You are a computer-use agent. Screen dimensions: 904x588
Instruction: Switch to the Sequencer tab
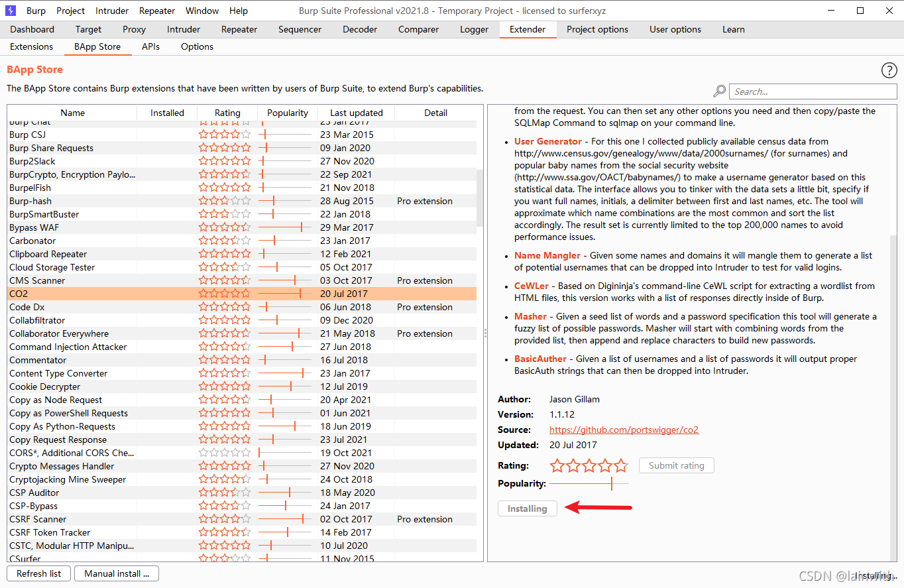click(x=300, y=29)
